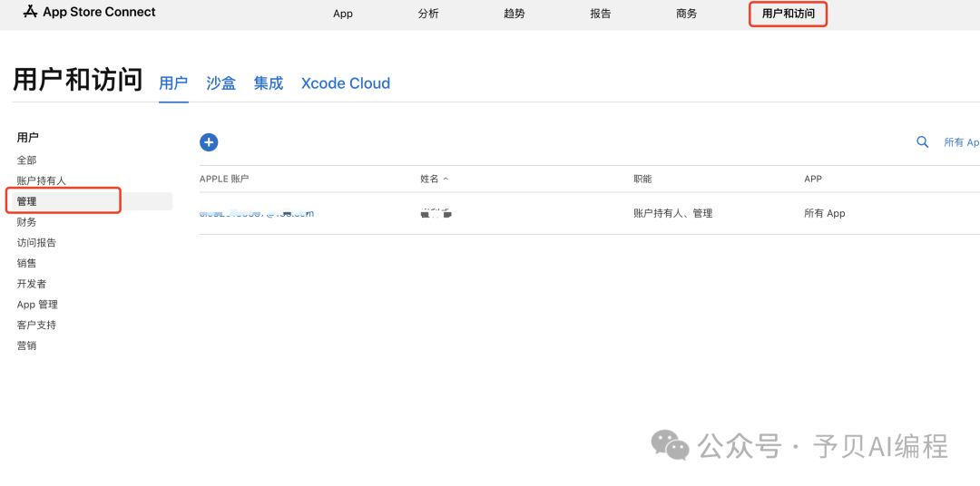Click the search magnifier icon

coord(923,142)
